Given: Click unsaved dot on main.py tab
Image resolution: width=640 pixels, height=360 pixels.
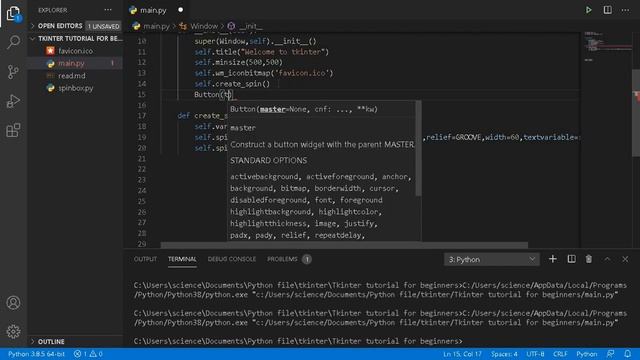Looking at the screenshot, I should tap(180, 10).
